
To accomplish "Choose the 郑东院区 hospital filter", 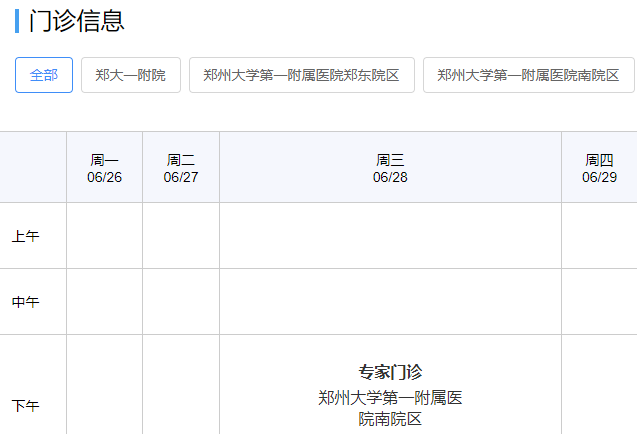I will tap(301, 75).
